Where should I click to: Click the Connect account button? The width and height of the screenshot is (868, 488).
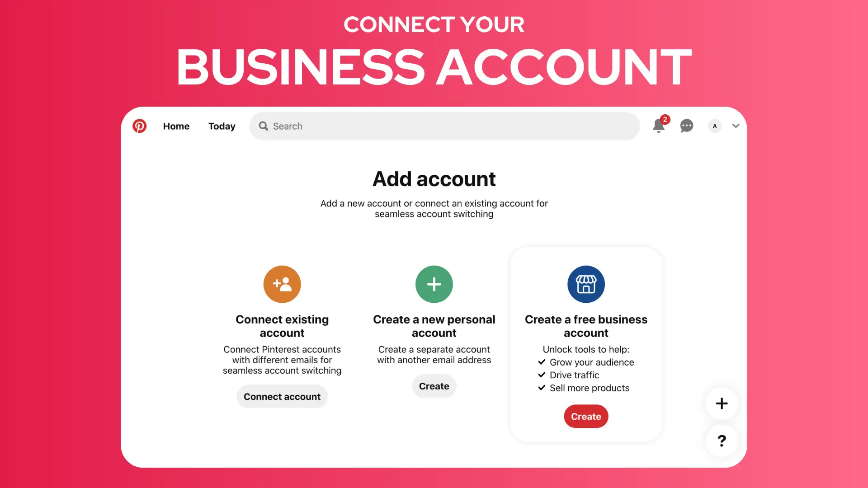[x=281, y=396]
